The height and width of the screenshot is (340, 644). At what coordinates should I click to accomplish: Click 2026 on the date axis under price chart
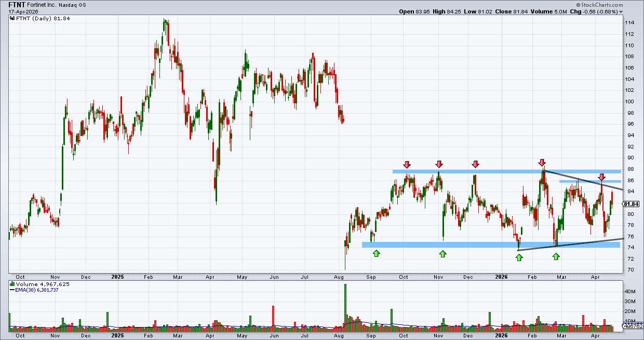click(502, 277)
